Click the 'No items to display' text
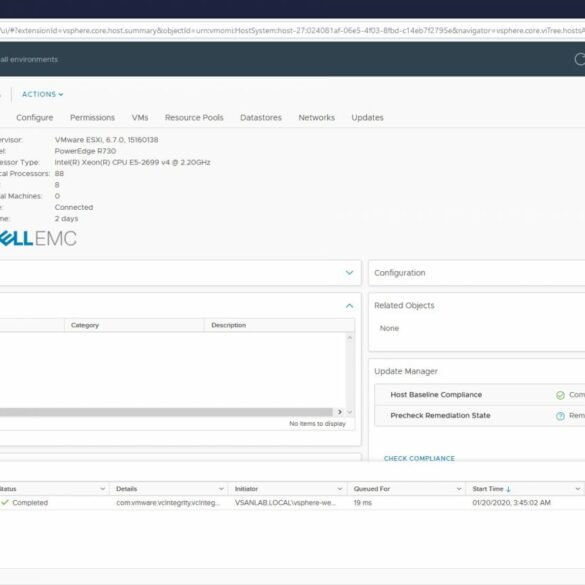The width and height of the screenshot is (585, 585). [x=317, y=424]
